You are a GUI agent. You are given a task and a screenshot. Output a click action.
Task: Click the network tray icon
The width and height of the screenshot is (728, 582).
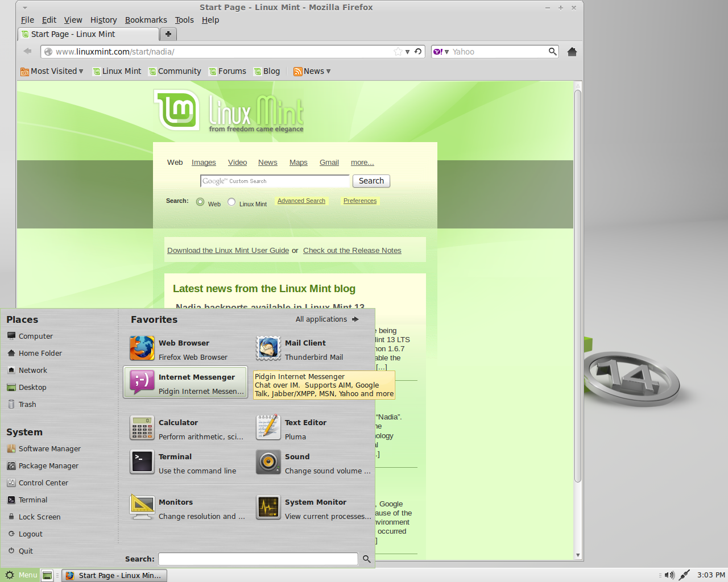[x=685, y=575]
